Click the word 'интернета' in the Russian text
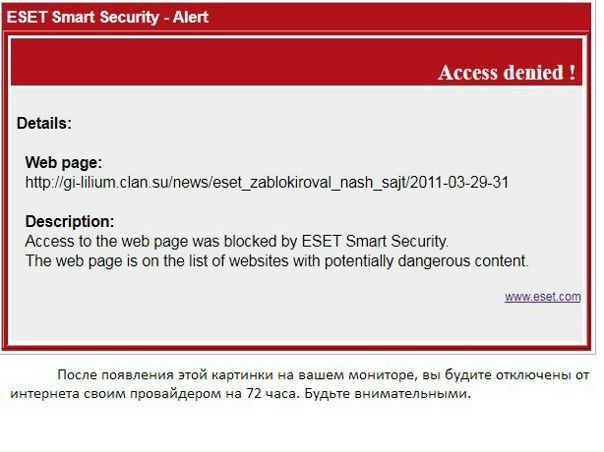This screenshot has height=452, width=604. click(x=46, y=393)
